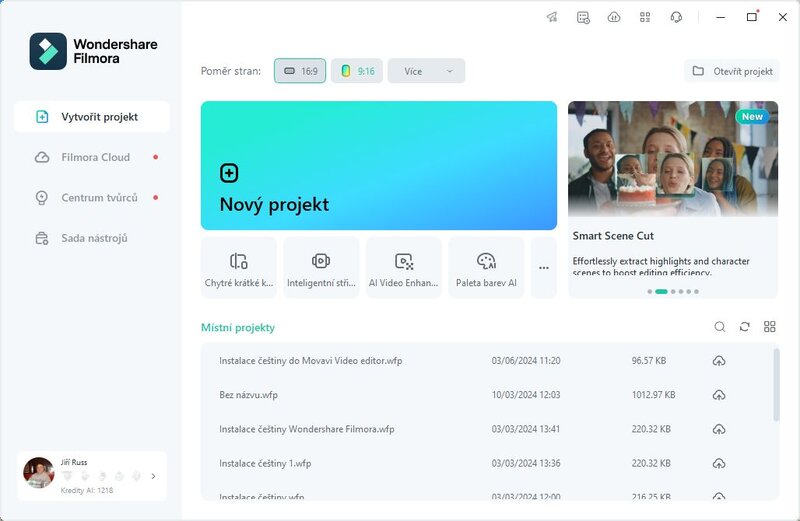Go to the first carousel dot

tap(649, 291)
